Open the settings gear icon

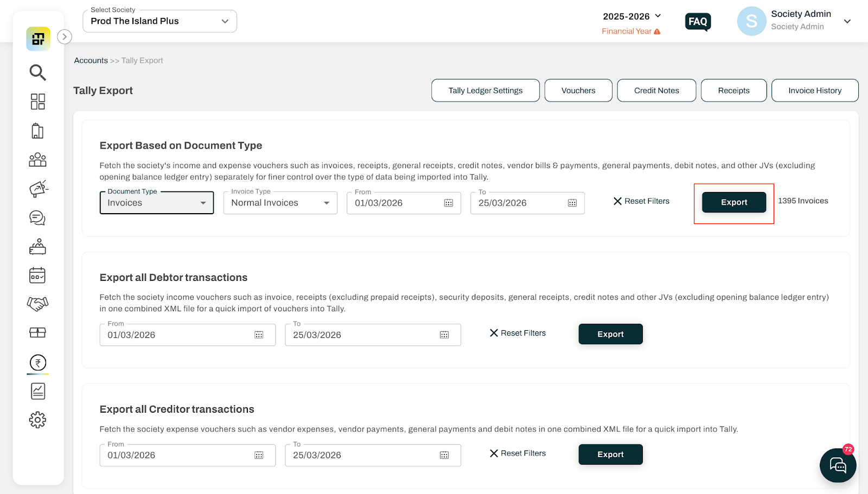[x=37, y=420]
